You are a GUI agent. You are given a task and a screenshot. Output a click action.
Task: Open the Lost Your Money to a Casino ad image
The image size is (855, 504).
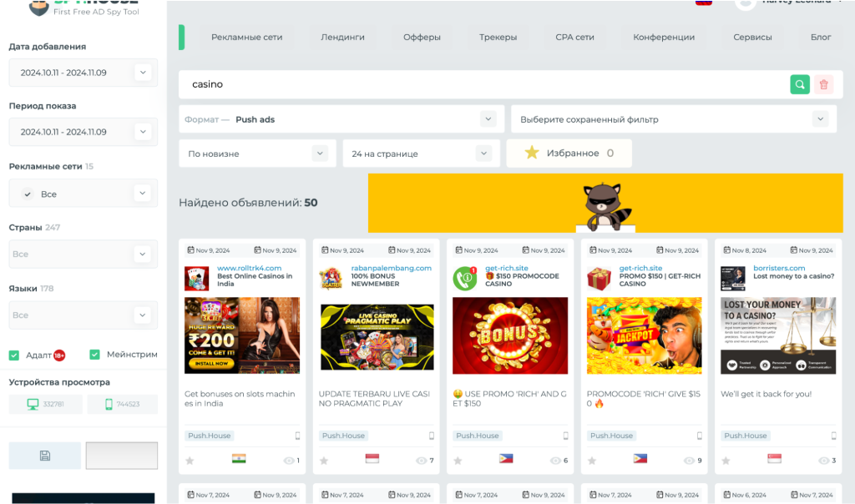pos(778,335)
